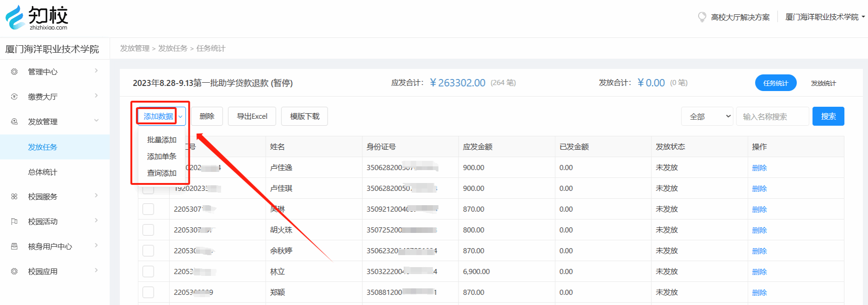868x305 pixels.
Task: Open 总体统计 in the sidebar
Action: point(43,172)
